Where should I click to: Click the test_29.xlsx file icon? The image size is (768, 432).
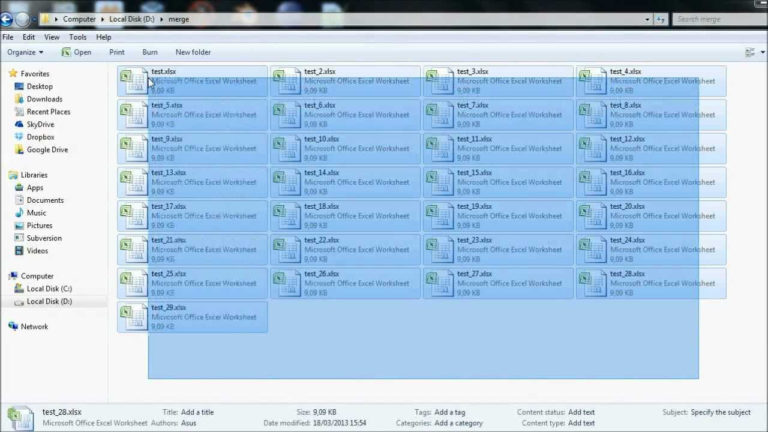(133, 317)
